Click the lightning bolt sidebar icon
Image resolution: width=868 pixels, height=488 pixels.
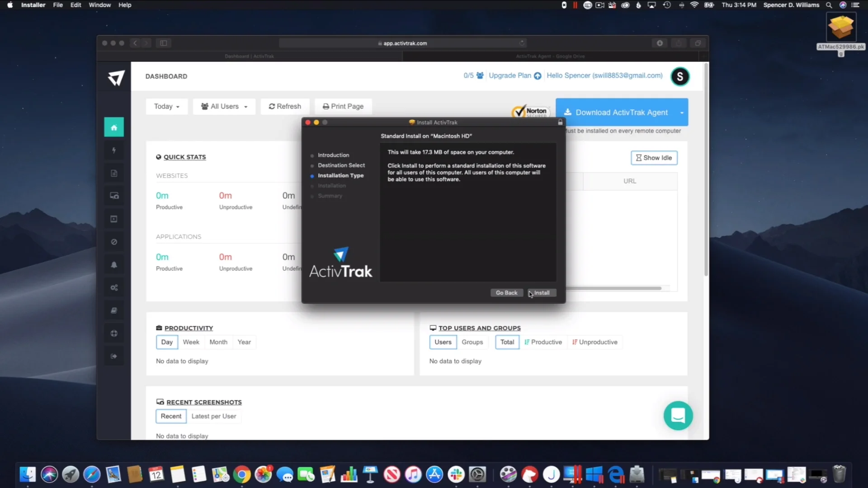coord(114,150)
